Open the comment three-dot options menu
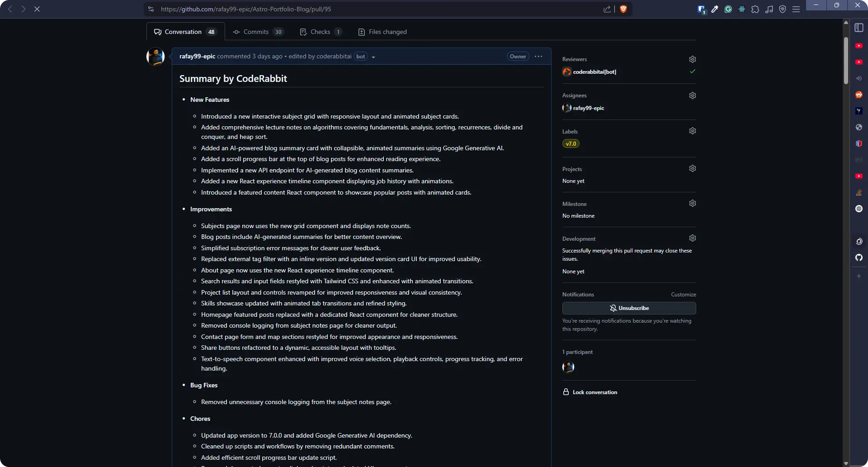Image resolution: width=868 pixels, height=467 pixels. coord(538,57)
